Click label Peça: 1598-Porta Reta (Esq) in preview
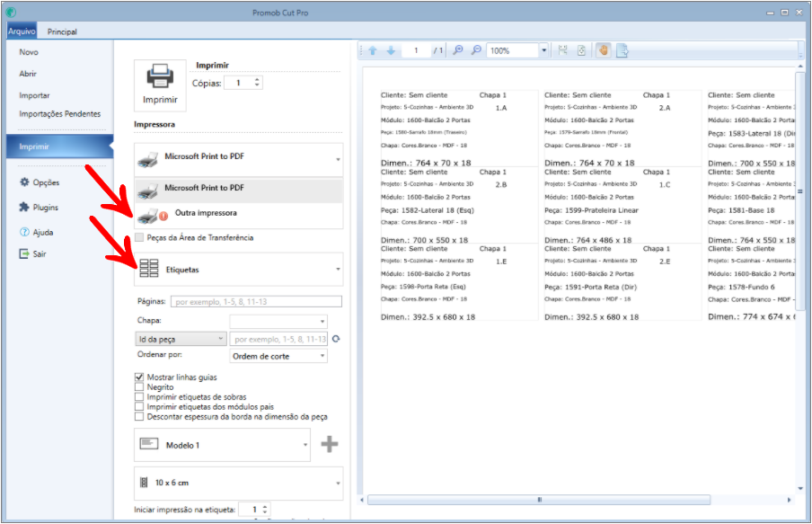The image size is (812, 524). [x=423, y=287]
